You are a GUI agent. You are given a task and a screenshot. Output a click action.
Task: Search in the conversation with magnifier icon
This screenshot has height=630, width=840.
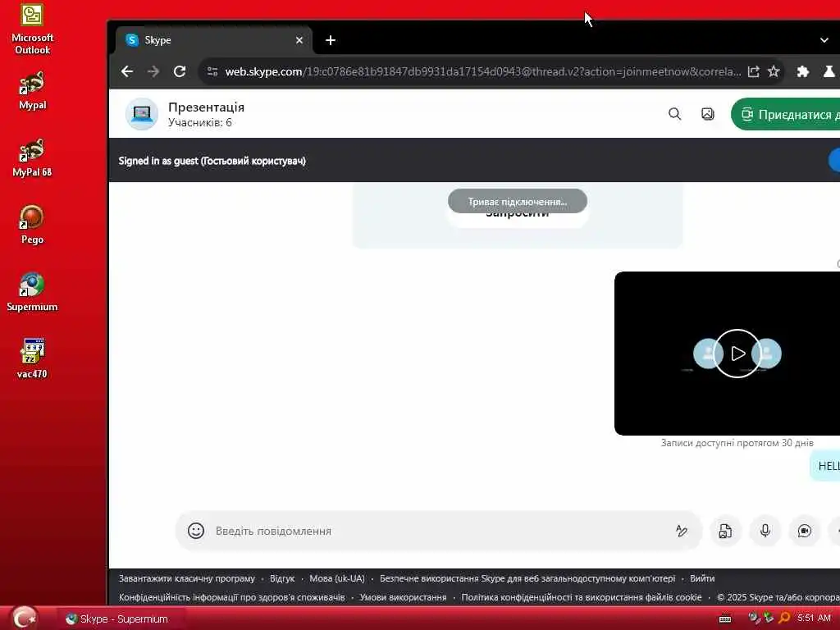[x=674, y=113]
